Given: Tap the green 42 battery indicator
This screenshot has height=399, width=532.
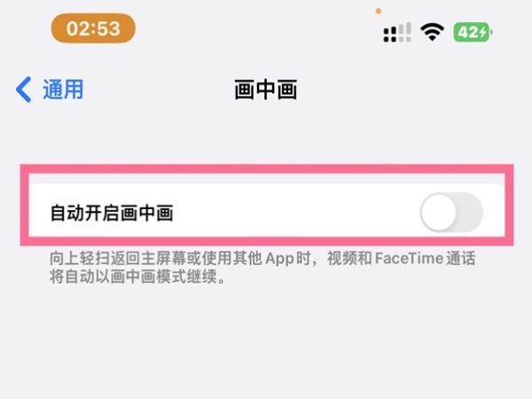Looking at the screenshot, I should point(473,32).
